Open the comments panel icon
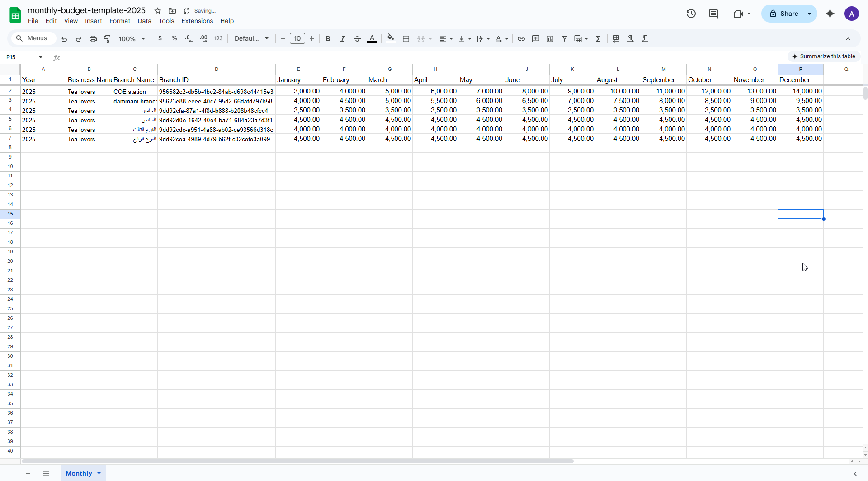 (713, 14)
